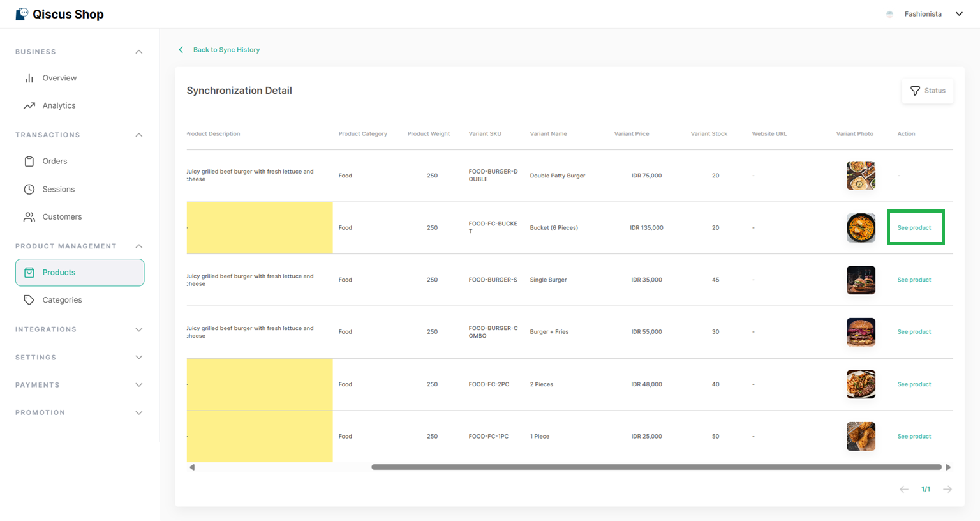Click Back to Sync History link
Screen dimensions: 980x521
(x=226, y=50)
